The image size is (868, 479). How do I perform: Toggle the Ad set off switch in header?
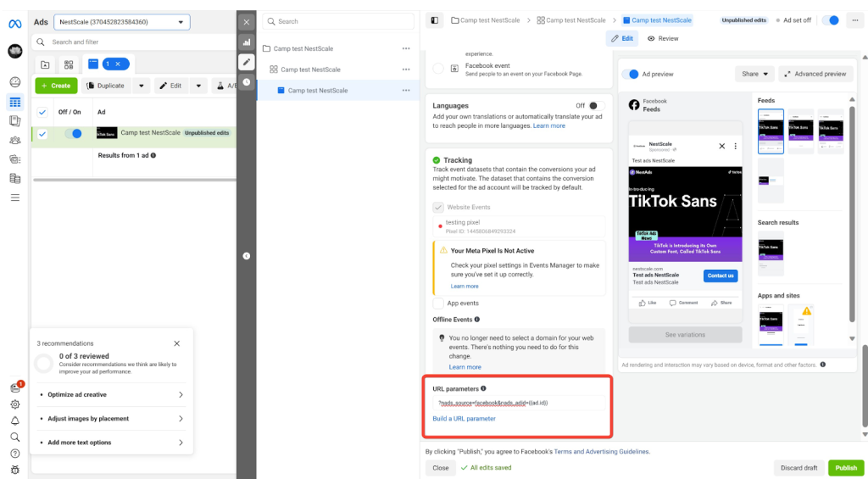tap(831, 20)
